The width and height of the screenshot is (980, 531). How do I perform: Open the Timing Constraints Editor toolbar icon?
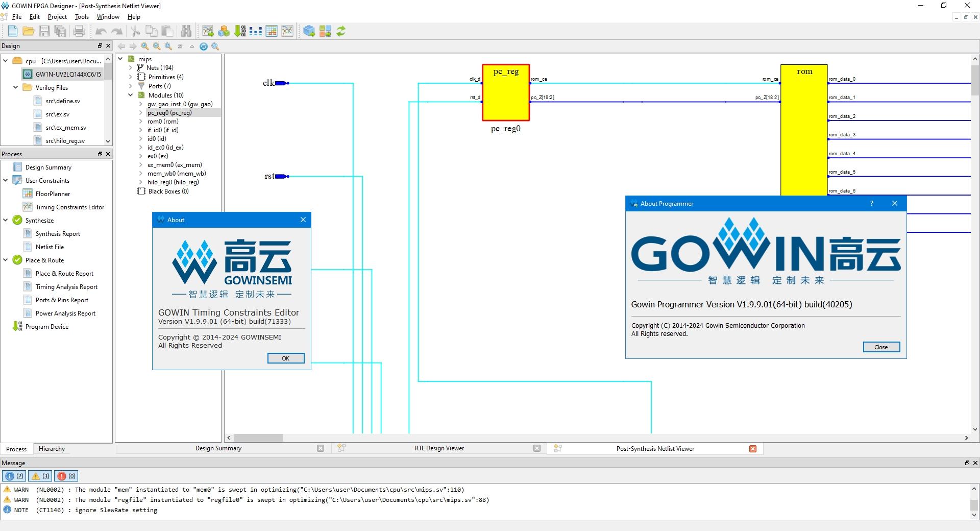click(x=287, y=31)
